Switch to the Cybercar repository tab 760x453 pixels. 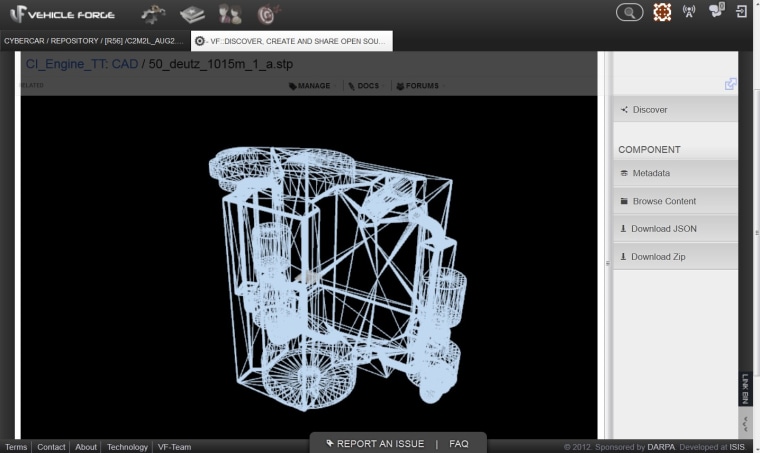[94, 41]
